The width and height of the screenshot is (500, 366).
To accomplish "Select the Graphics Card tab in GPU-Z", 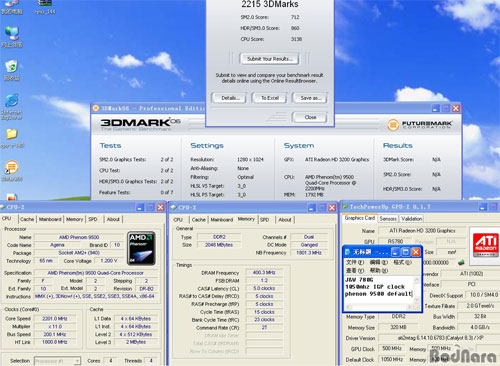I will 360,218.
